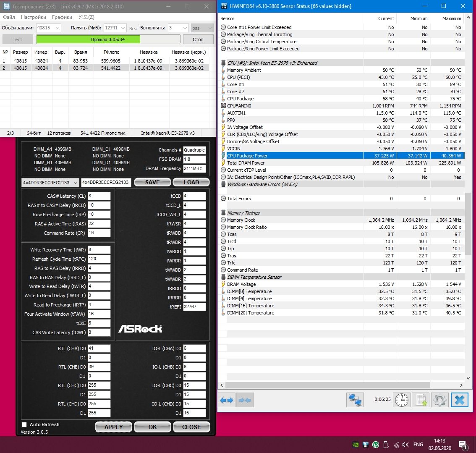Open the 정보(Z) menu

coord(86,17)
